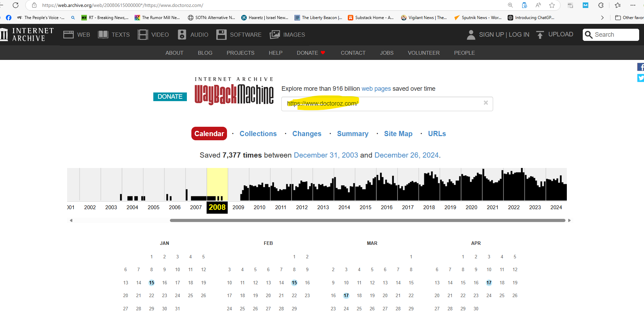Click SIGN UP | LOG IN
The width and height of the screenshot is (644, 311).
[x=504, y=35]
